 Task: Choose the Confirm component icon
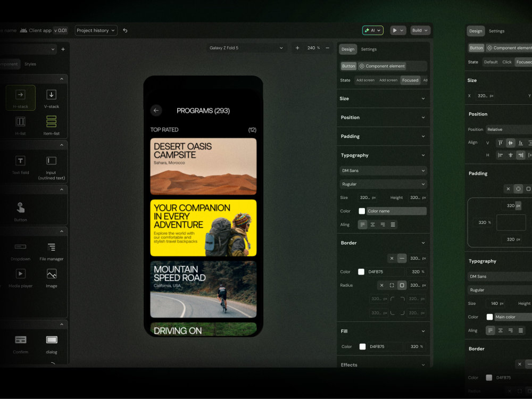[21, 339]
